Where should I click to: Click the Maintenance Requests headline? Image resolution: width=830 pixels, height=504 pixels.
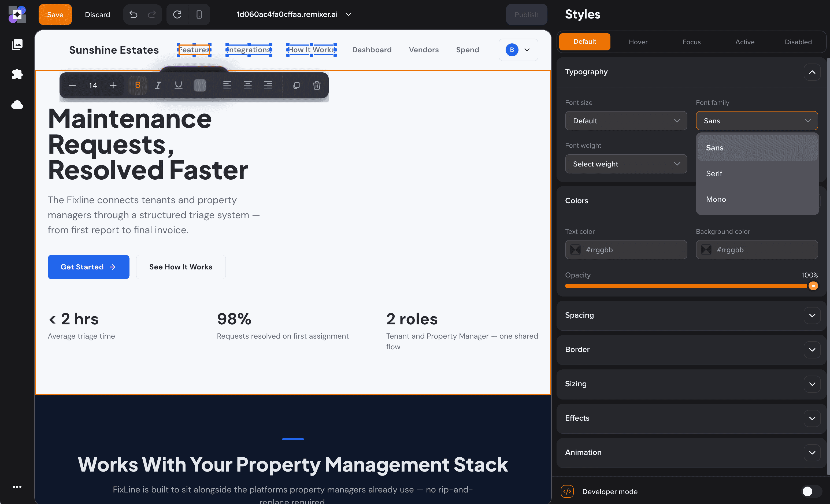[x=148, y=144]
